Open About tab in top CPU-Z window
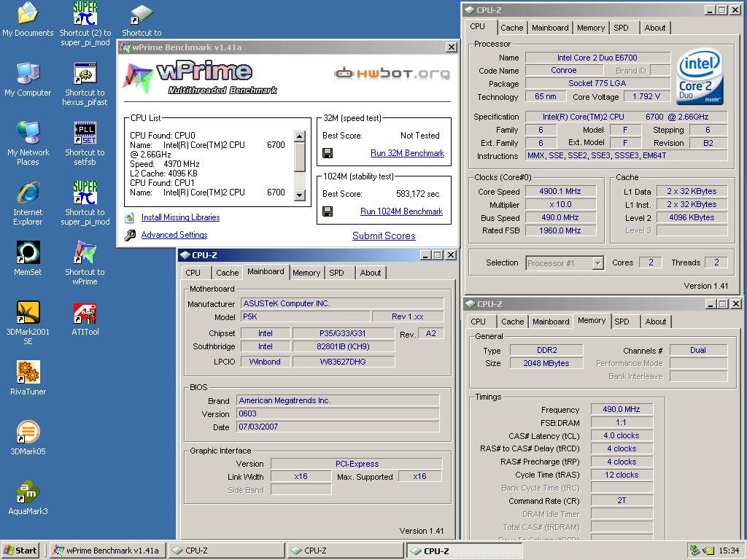This screenshot has height=560, width=747. click(654, 28)
